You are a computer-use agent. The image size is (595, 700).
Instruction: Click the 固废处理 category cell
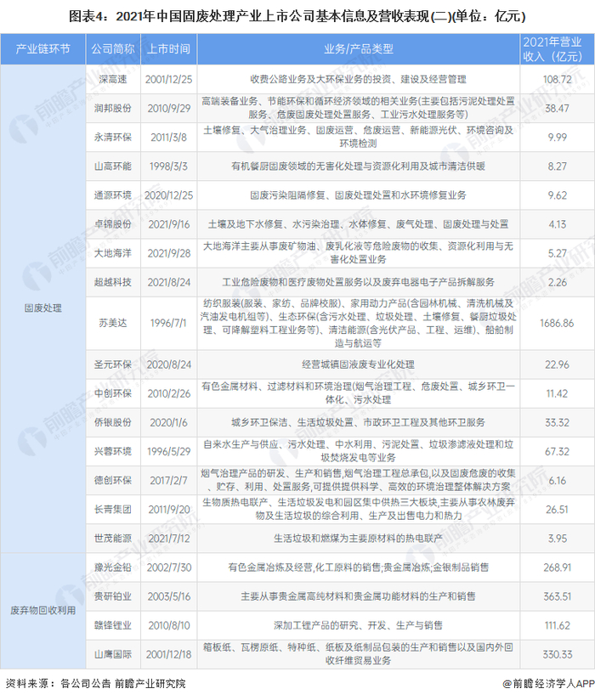[x=42, y=308]
